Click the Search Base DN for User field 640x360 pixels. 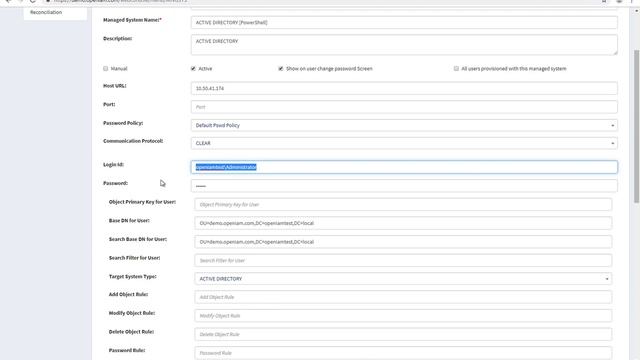(x=403, y=242)
